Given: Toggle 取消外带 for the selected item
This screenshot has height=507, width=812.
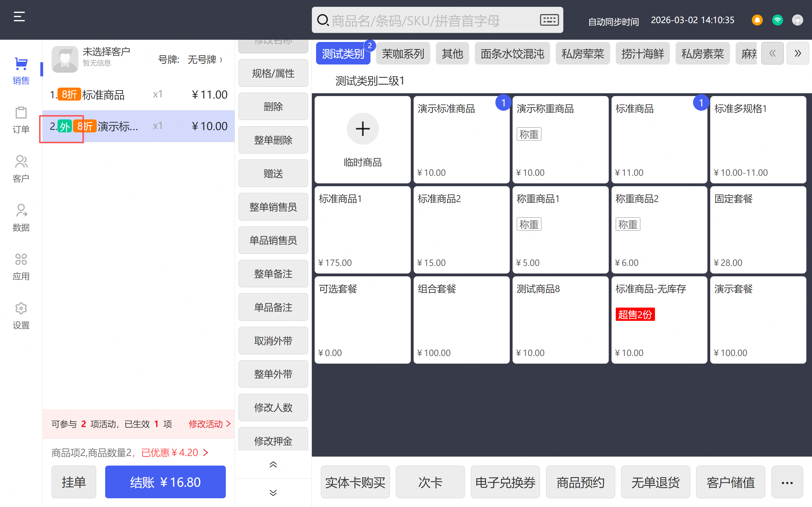Looking at the screenshot, I should click(273, 341).
